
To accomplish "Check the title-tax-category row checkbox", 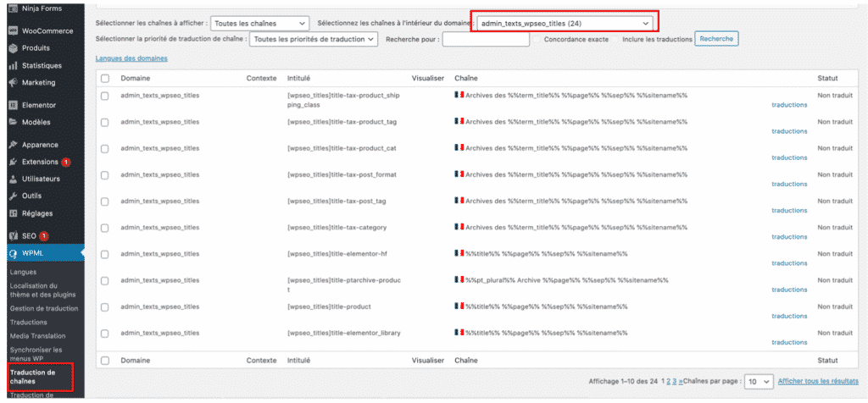I will [x=104, y=229].
